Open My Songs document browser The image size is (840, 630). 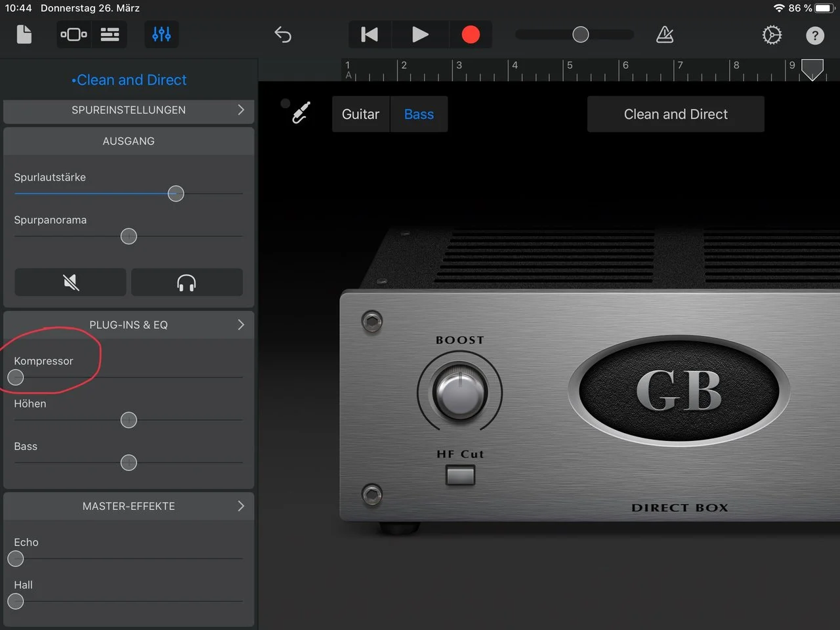[x=24, y=34]
